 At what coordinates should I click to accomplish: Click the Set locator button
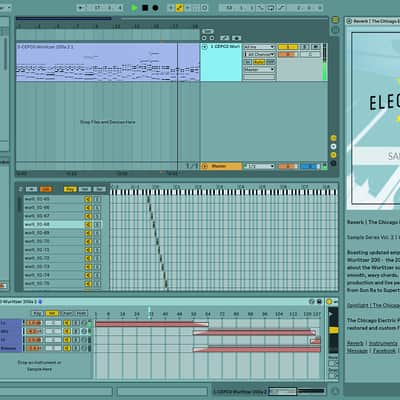(x=208, y=31)
